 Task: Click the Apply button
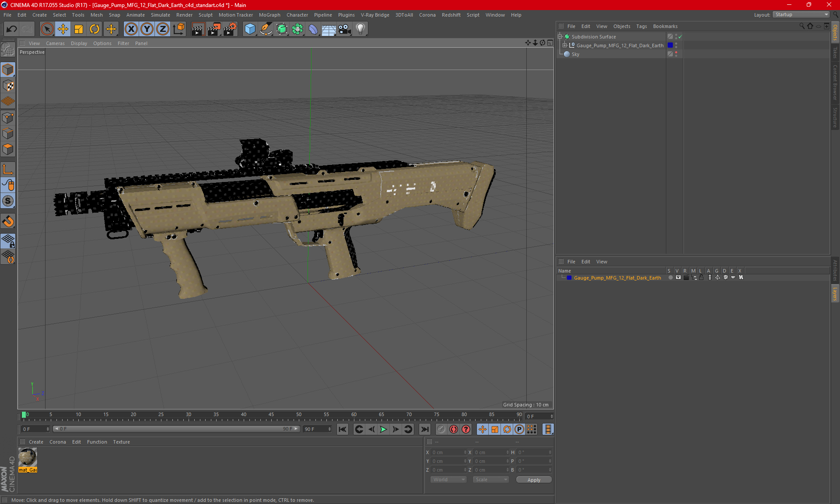coord(533,480)
